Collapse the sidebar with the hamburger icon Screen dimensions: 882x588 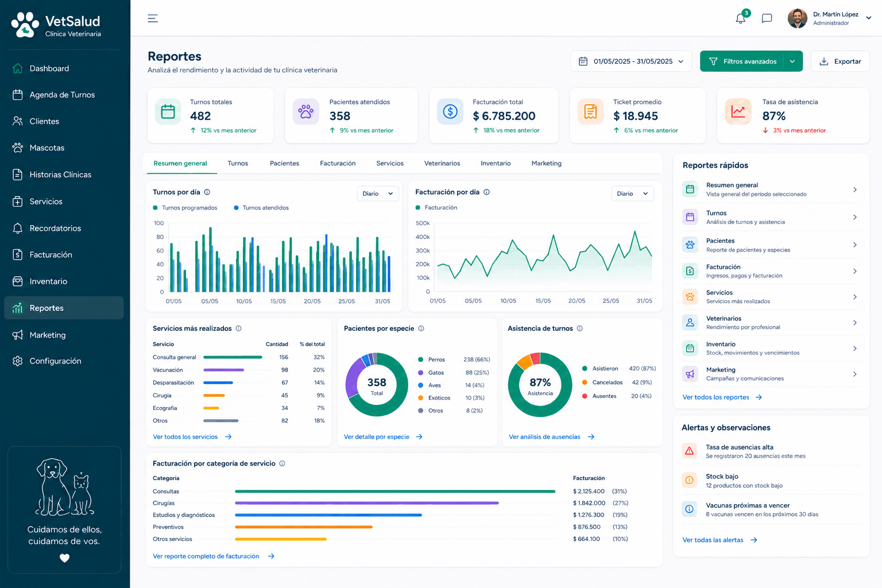click(153, 18)
